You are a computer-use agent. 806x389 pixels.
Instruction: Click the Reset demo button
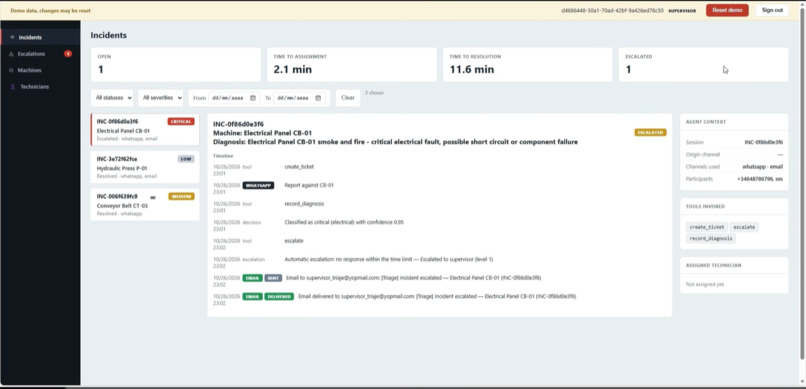pos(727,10)
